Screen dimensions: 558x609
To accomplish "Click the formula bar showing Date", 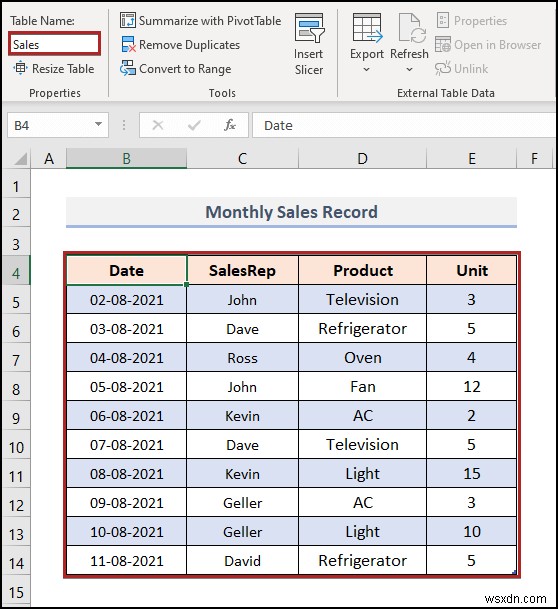I will (x=404, y=125).
